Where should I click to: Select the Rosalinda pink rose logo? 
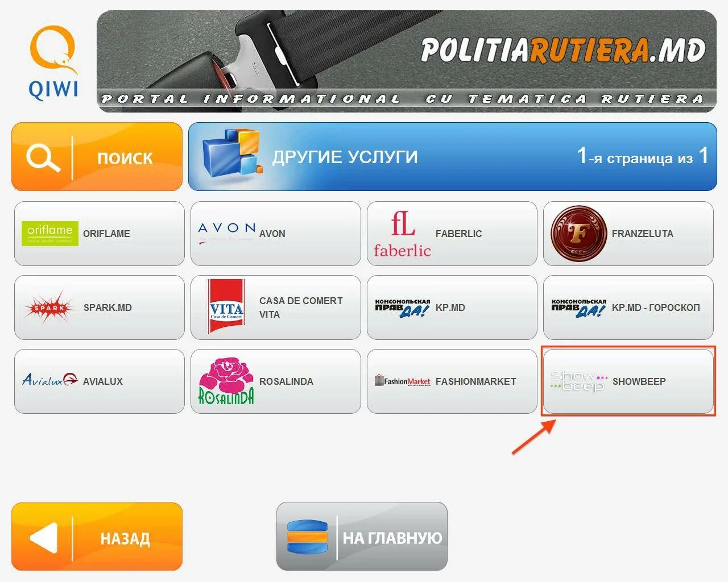pos(226,381)
